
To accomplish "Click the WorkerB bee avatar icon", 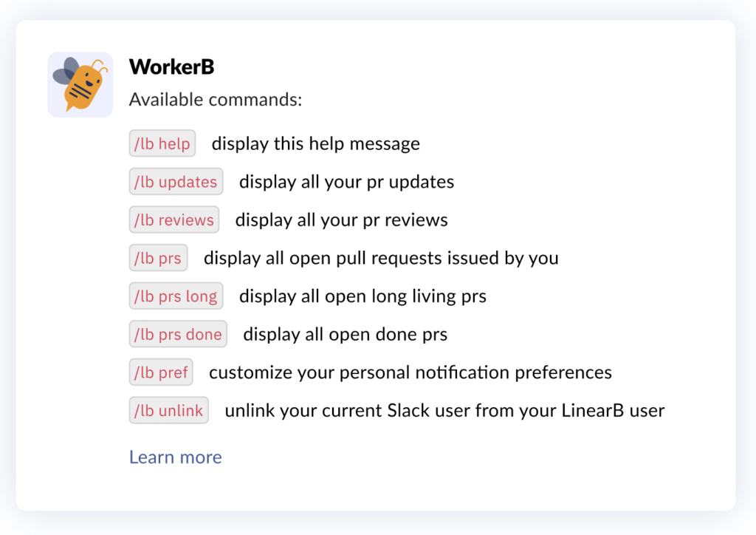I will coord(80,84).
